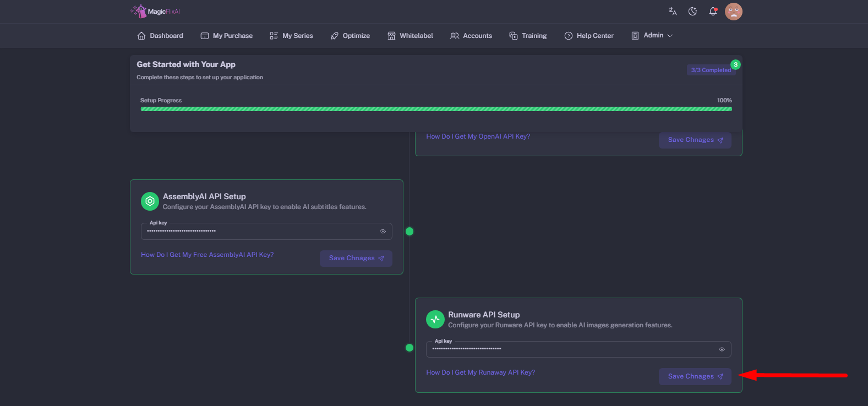Open the user avatar menu
This screenshot has width=868, height=406.
734,11
